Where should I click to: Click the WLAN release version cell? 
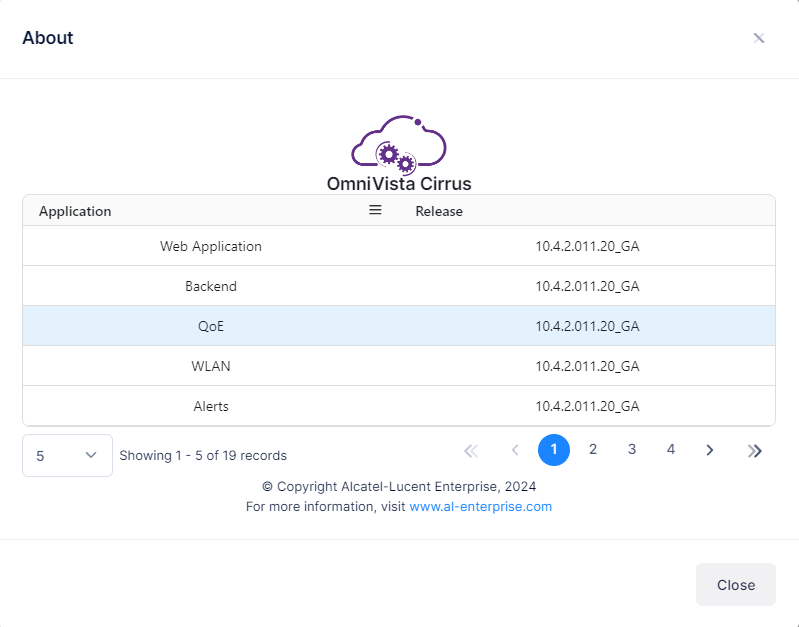(x=587, y=367)
